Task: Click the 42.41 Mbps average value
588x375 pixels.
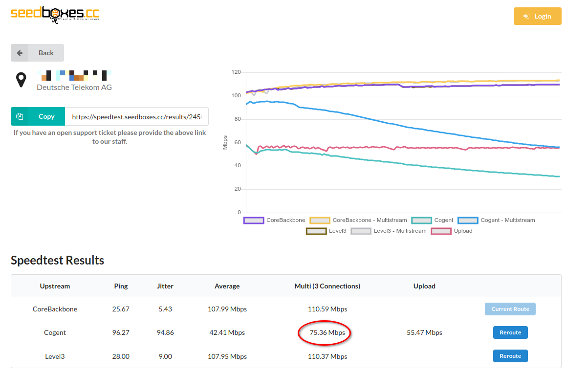Action: (227, 332)
